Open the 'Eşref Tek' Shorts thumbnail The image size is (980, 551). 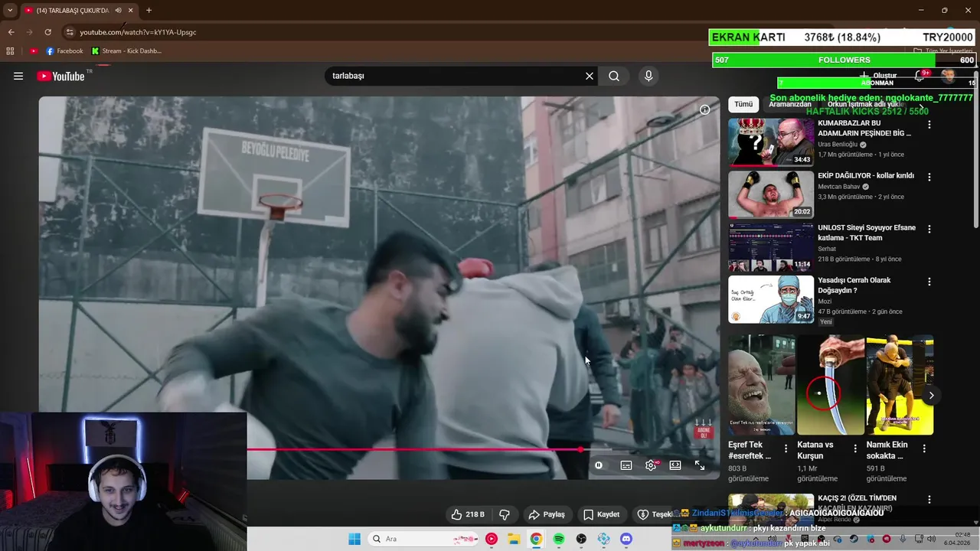[x=761, y=385]
